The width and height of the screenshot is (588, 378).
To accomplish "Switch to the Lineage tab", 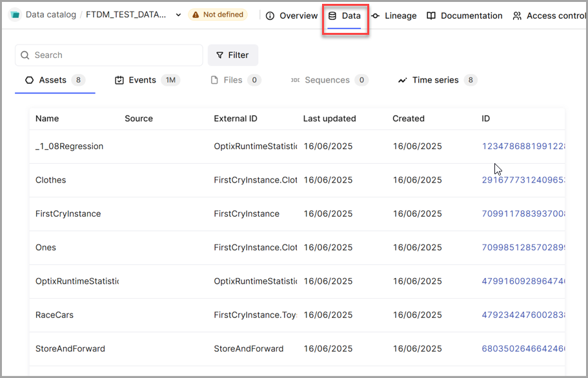I will [394, 15].
